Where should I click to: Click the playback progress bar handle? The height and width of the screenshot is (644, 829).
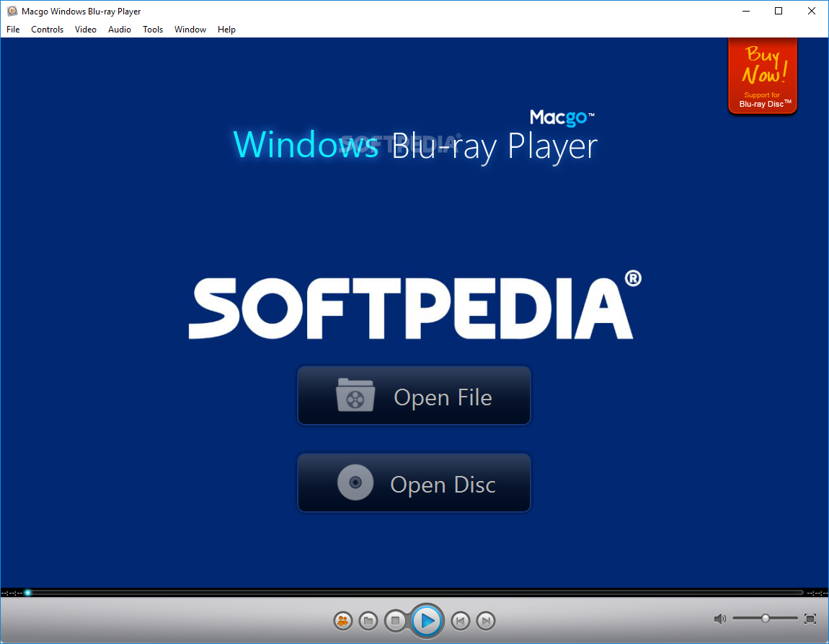28,593
